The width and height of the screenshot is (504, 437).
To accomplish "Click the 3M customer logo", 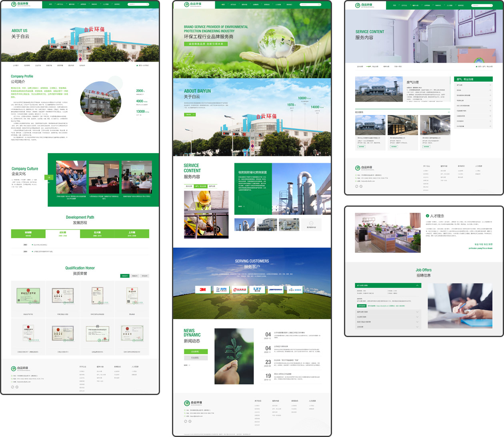I will click(x=203, y=289).
